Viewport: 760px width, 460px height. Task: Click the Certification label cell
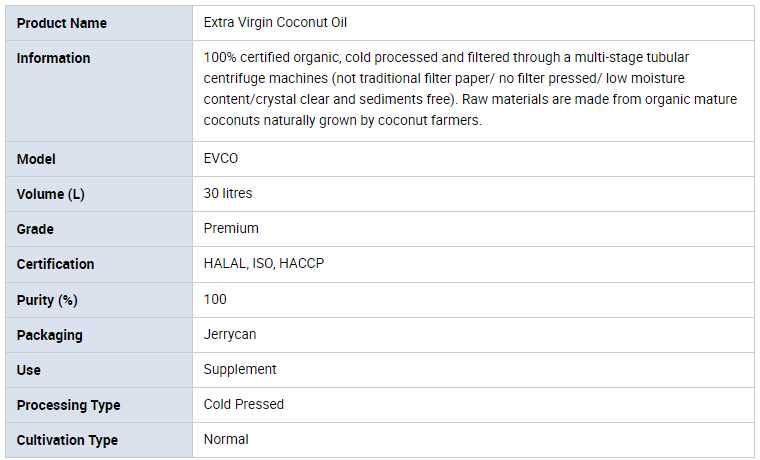pos(56,264)
